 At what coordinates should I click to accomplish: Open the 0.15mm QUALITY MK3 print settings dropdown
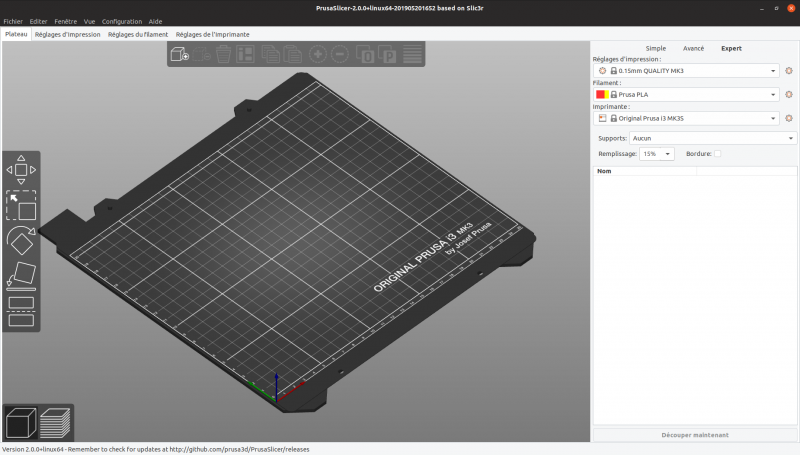click(686, 71)
